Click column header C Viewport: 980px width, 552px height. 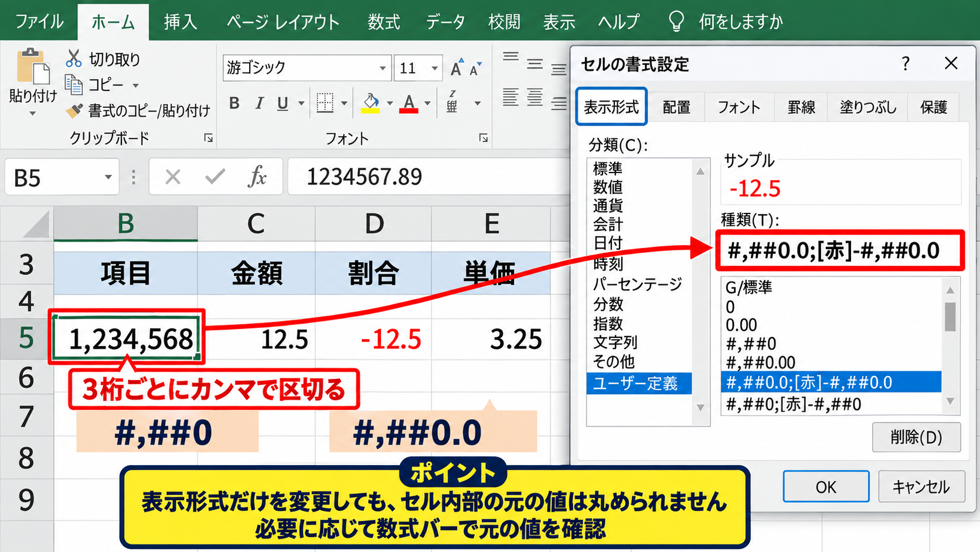(x=256, y=223)
